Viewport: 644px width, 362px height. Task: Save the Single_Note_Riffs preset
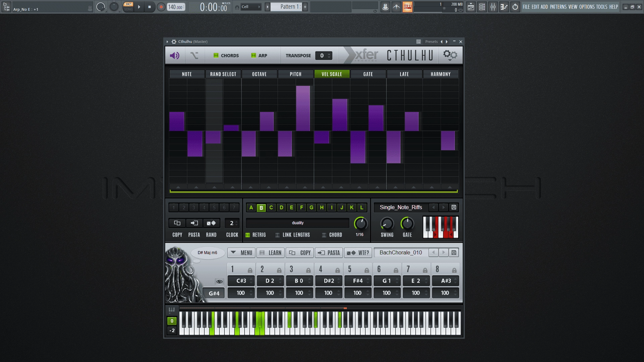454,207
